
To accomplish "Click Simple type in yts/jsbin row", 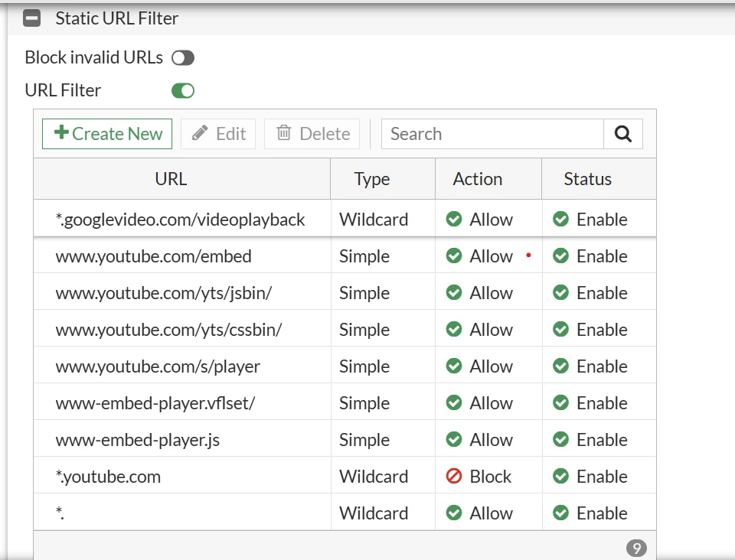I will pyautogui.click(x=364, y=293).
